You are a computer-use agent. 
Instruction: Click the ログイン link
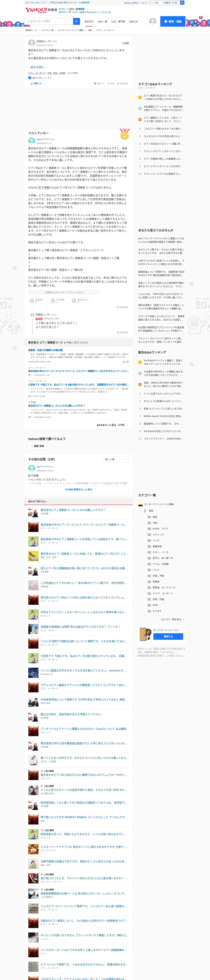click(x=63, y=12)
